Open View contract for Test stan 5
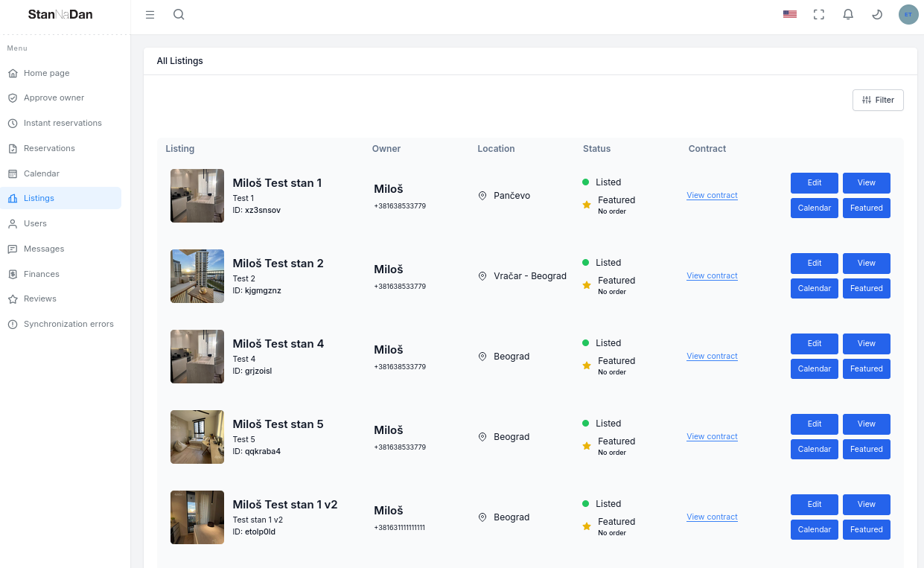The image size is (924, 568). [x=712, y=436]
